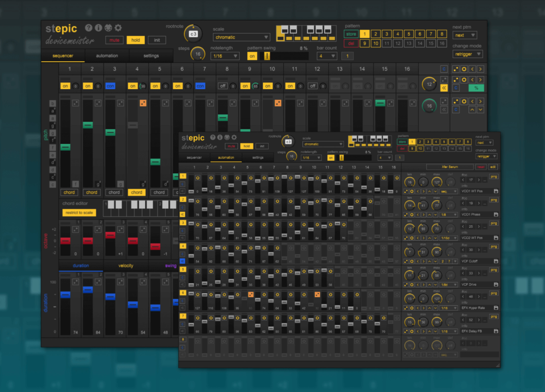Toggle pattern swing on in back window
Image resolution: width=545 pixels, height=392 pixels.
tap(252, 56)
